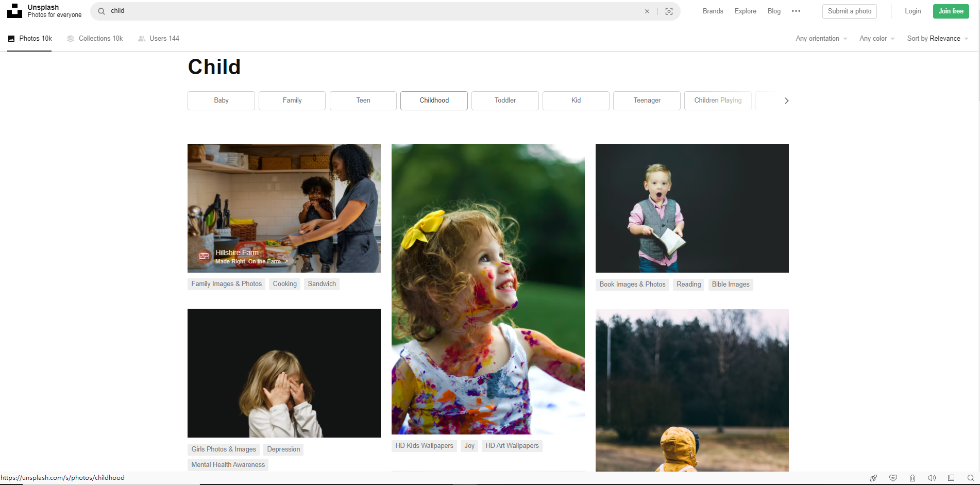Click the Girls Photos & Images tag
This screenshot has width=980, height=485.
tap(224, 449)
